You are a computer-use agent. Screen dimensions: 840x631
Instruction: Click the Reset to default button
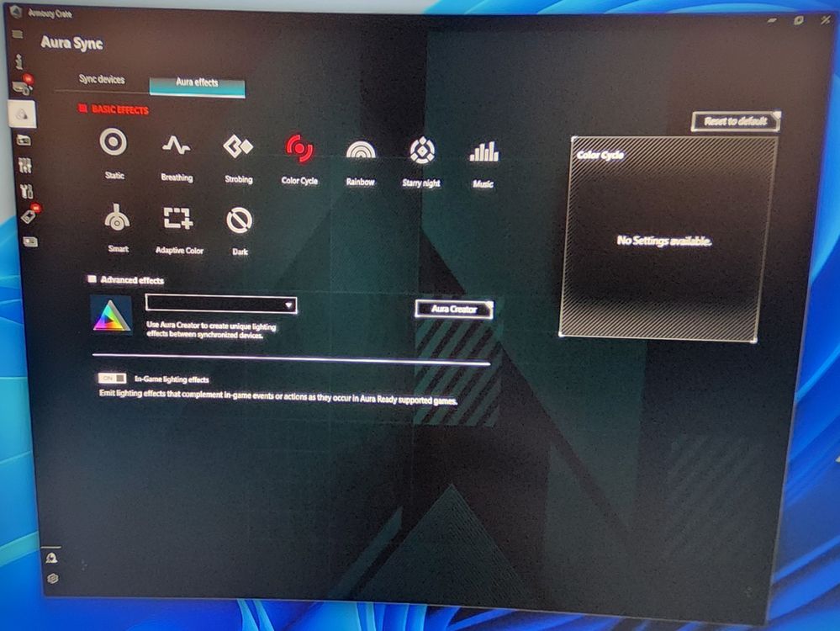point(736,121)
